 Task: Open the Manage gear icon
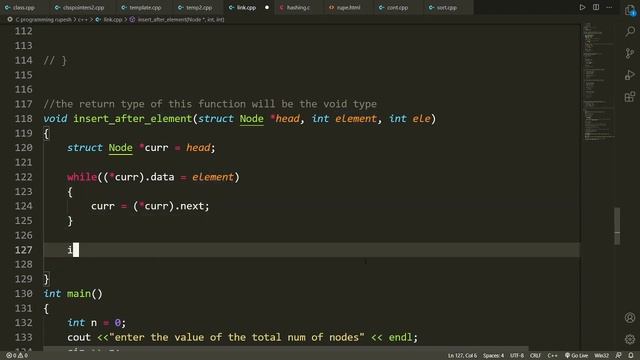[630, 339]
